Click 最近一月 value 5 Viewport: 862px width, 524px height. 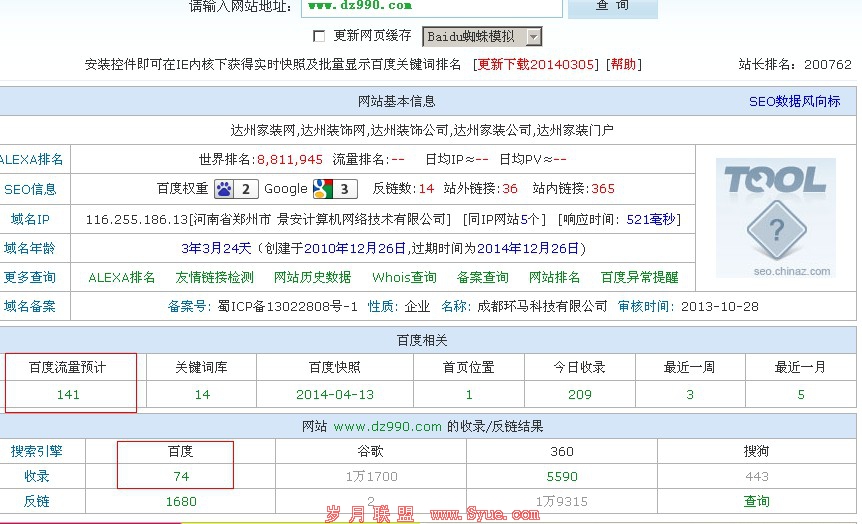tap(801, 395)
